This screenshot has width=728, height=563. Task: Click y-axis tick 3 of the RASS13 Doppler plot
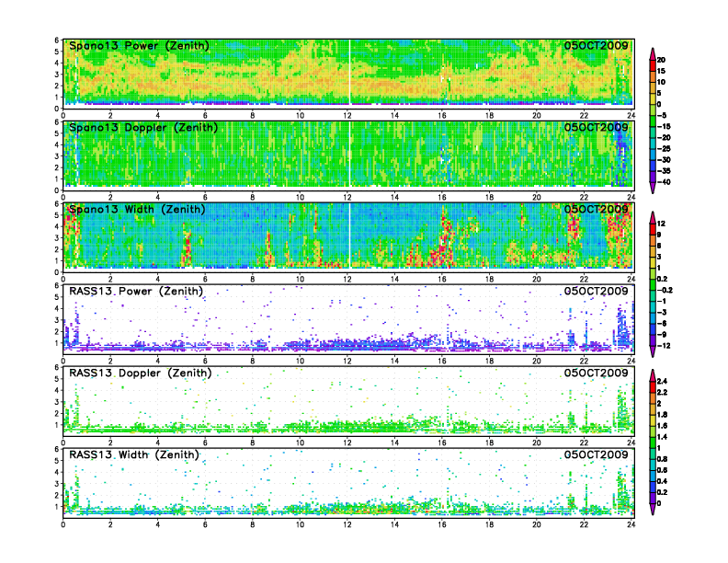pyautogui.click(x=57, y=402)
